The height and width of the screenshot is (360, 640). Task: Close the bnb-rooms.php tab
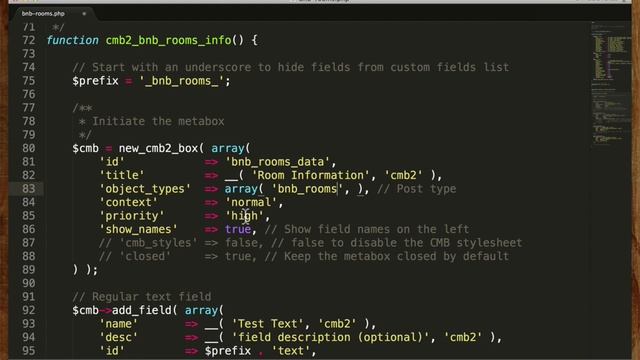point(84,13)
